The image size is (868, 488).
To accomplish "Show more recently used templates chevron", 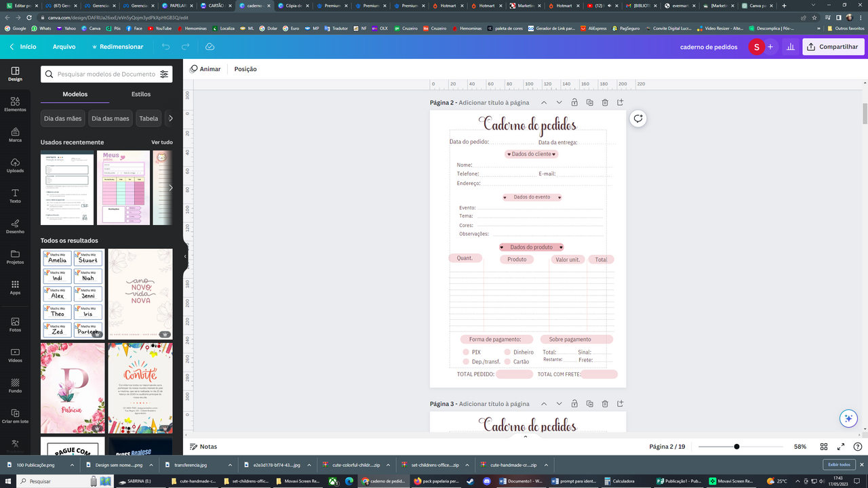I will (170, 188).
